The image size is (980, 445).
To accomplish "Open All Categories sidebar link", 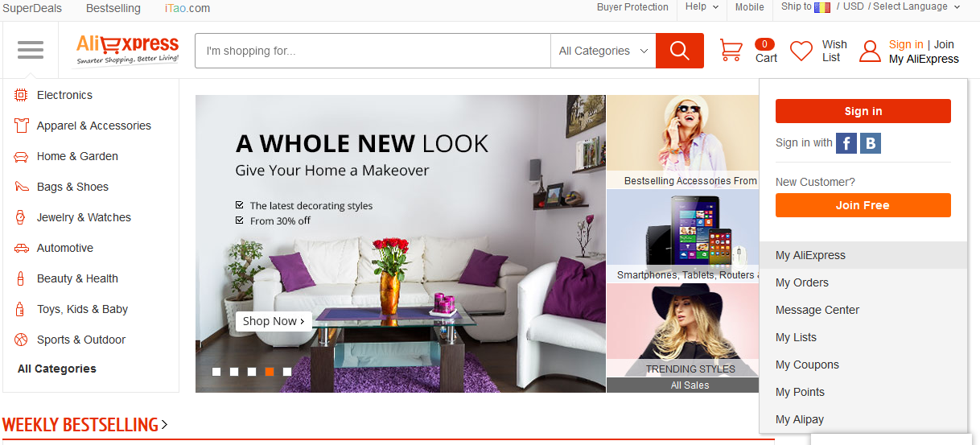I will click(57, 369).
